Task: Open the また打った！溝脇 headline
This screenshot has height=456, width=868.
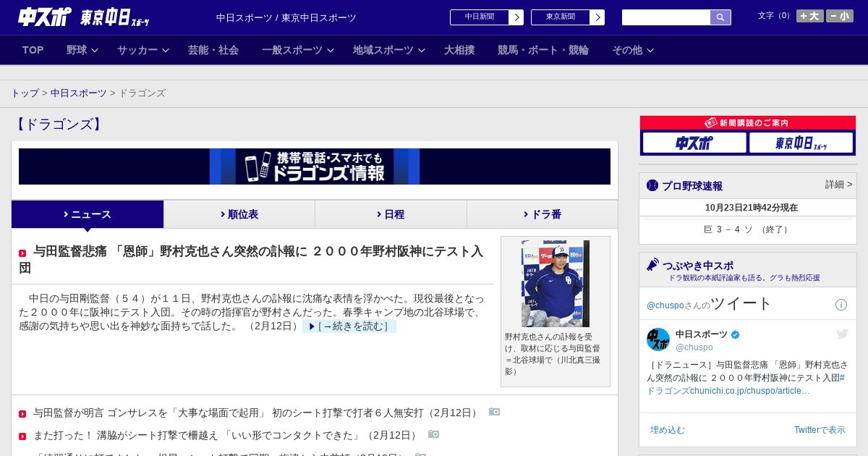Action: click(x=226, y=435)
